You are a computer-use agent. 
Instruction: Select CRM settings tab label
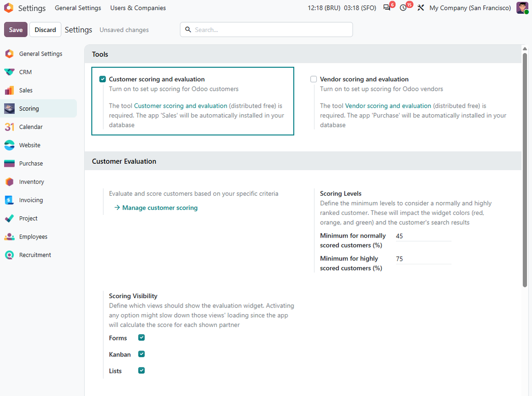25,72
